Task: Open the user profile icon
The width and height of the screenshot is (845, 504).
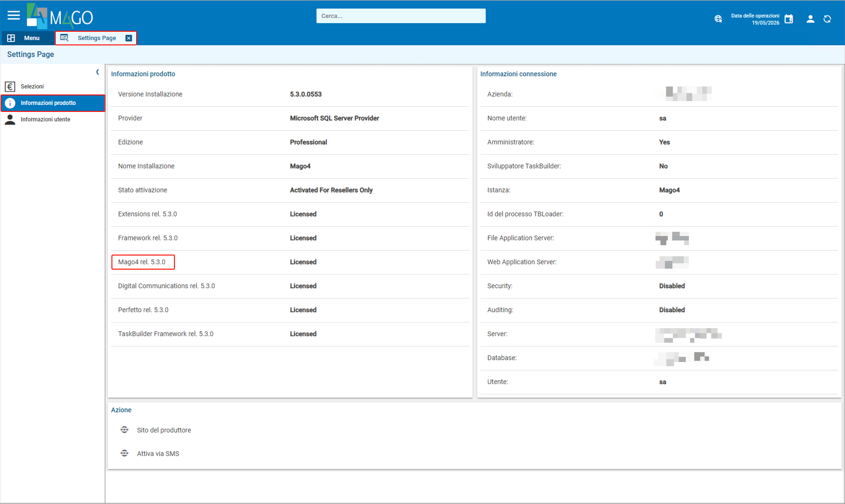Action: click(810, 19)
